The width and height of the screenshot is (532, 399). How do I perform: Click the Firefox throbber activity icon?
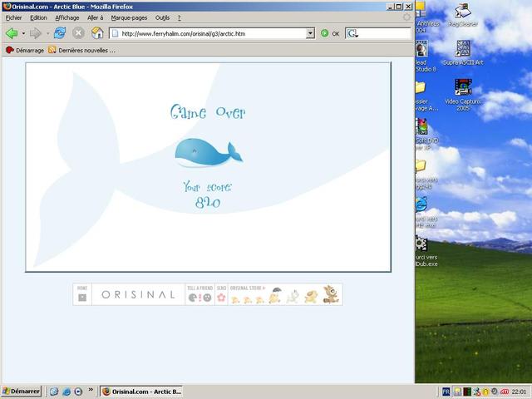tap(406, 17)
